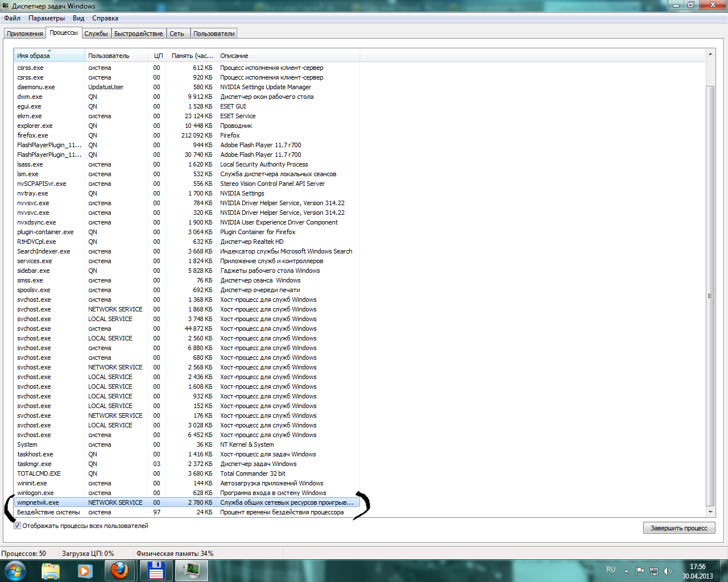The height and width of the screenshot is (582, 728).
Task: Select the Процессы tab
Action: click(x=64, y=32)
